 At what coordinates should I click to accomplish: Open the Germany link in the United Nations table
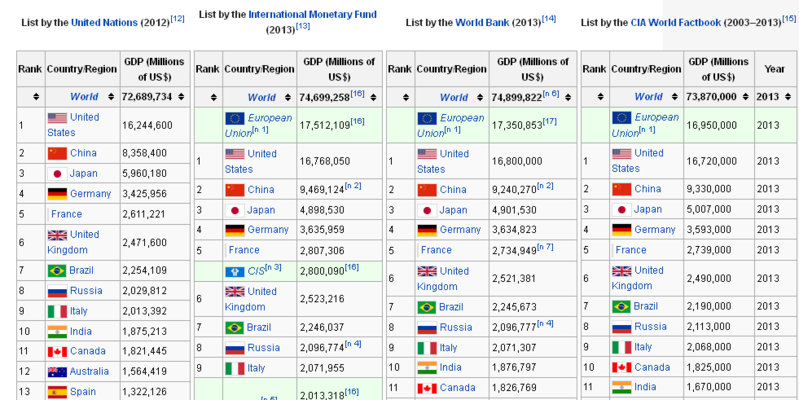coord(90,194)
